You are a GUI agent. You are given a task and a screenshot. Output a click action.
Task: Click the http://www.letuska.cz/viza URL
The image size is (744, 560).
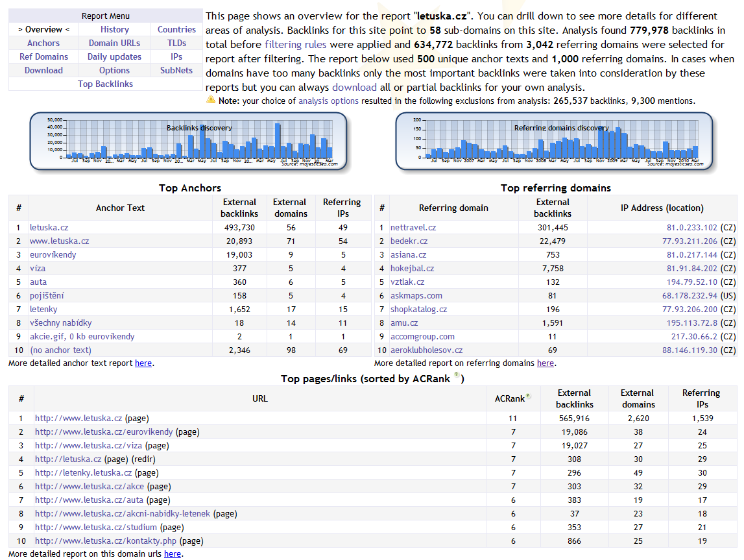89,446
